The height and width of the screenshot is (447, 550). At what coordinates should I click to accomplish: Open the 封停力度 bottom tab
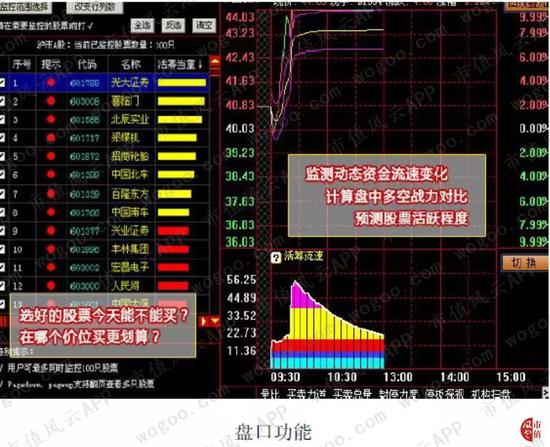click(398, 394)
